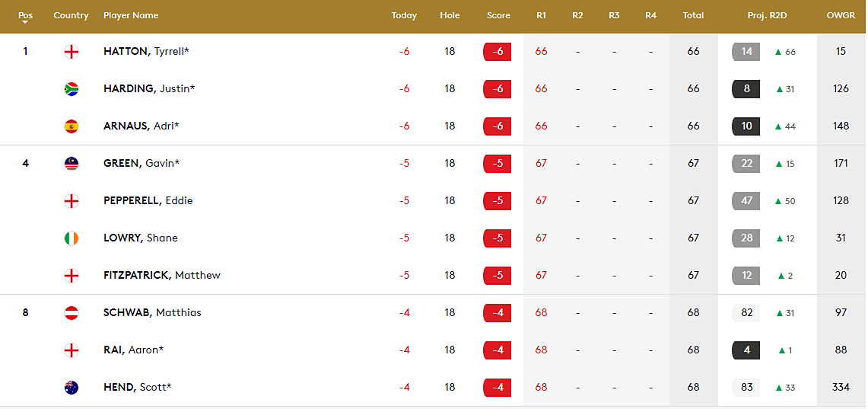Click Lowry's projected R2D rank 28 badge

tap(746, 238)
